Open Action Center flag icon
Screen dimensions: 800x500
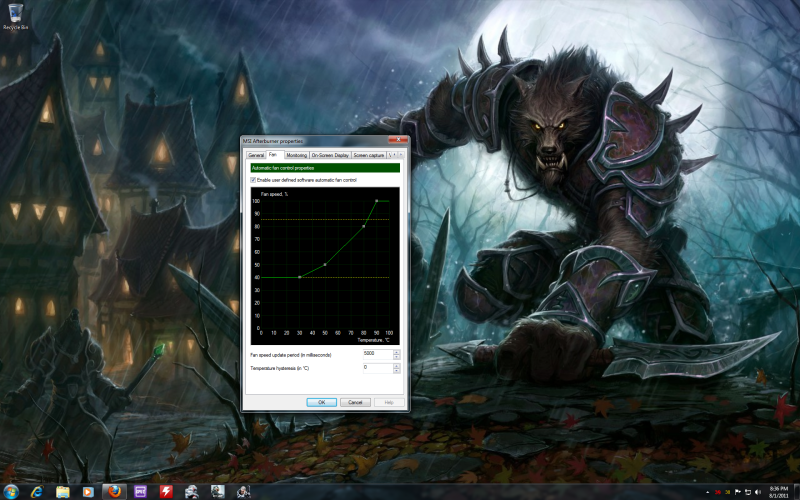click(x=738, y=492)
